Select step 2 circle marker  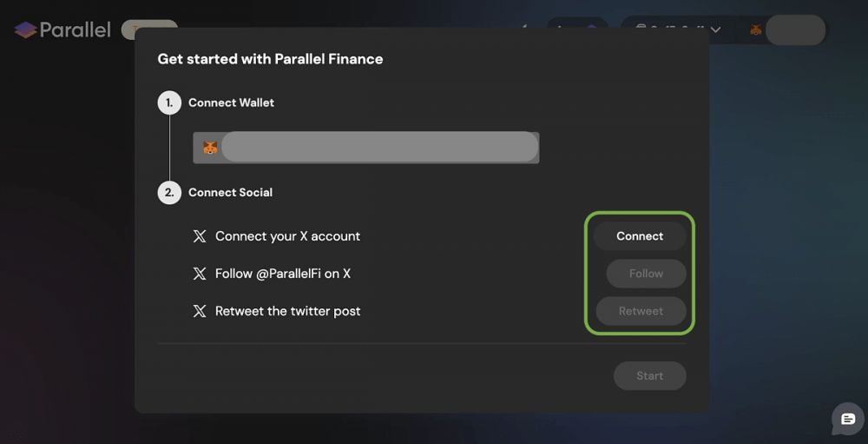(169, 192)
